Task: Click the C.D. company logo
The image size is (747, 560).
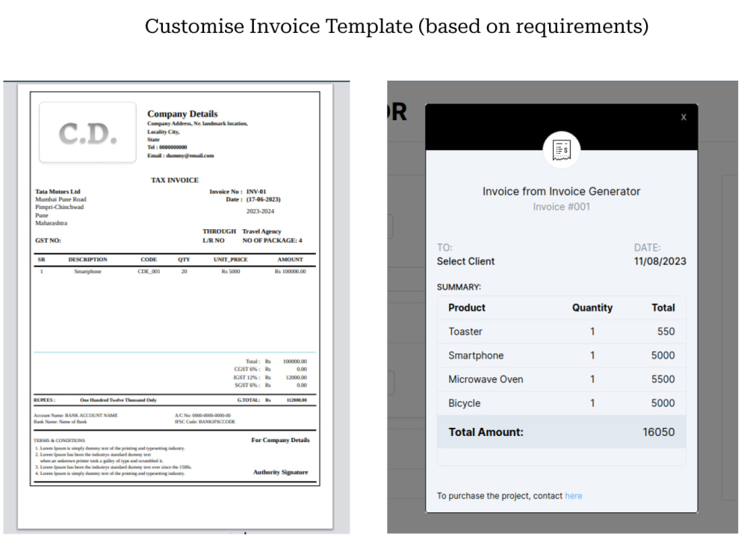Action: point(87,132)
